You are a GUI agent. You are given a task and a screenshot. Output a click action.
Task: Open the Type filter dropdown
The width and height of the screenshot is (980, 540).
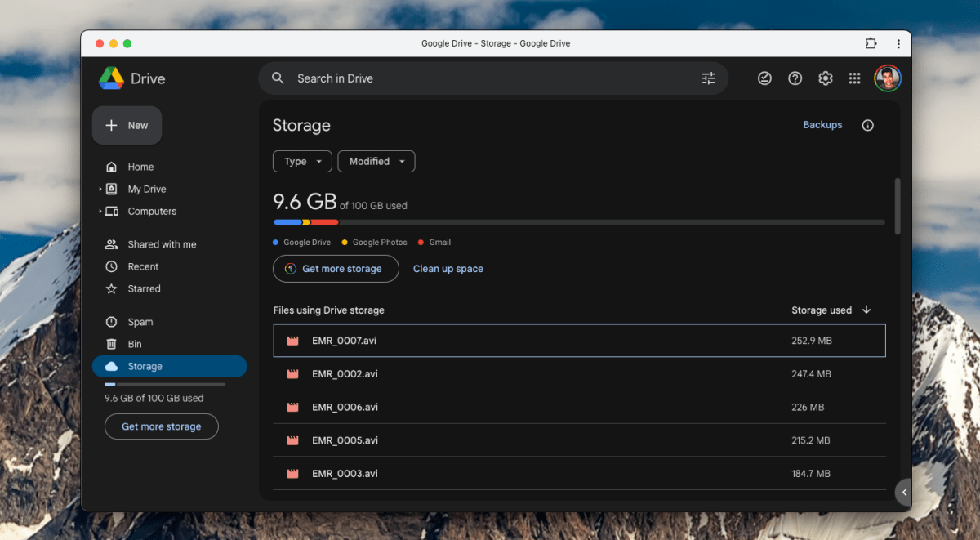[x=301, y=161]
